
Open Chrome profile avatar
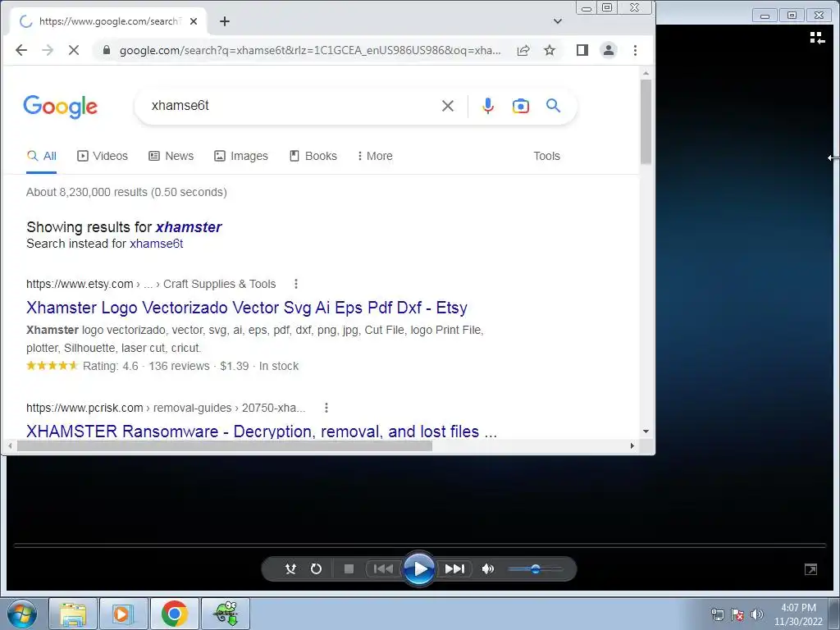click(x=609, y=50)
